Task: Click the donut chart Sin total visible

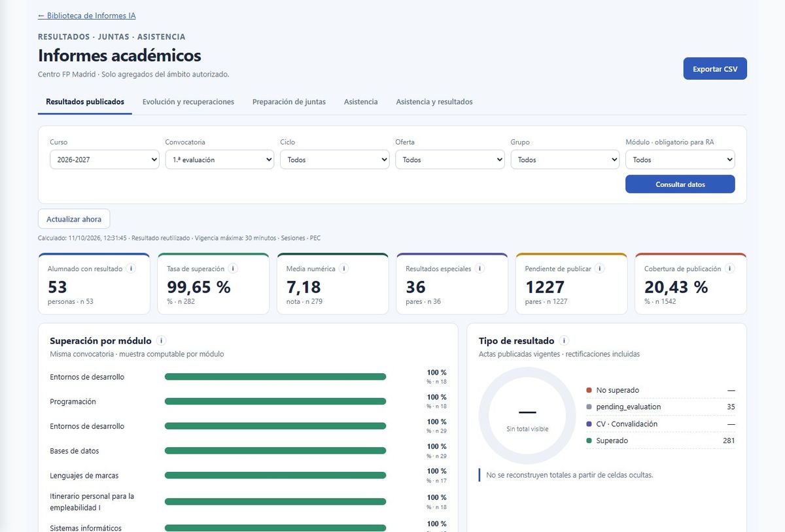Action: pos(527,416)
